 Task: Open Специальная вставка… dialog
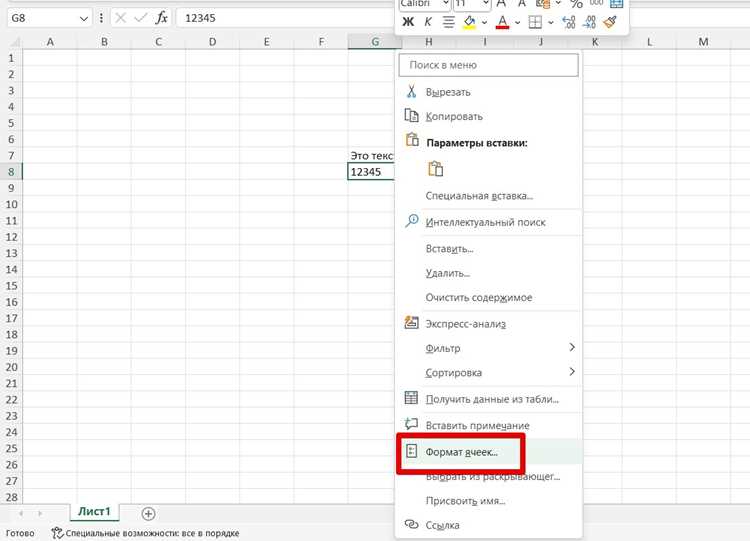(488, 196)
